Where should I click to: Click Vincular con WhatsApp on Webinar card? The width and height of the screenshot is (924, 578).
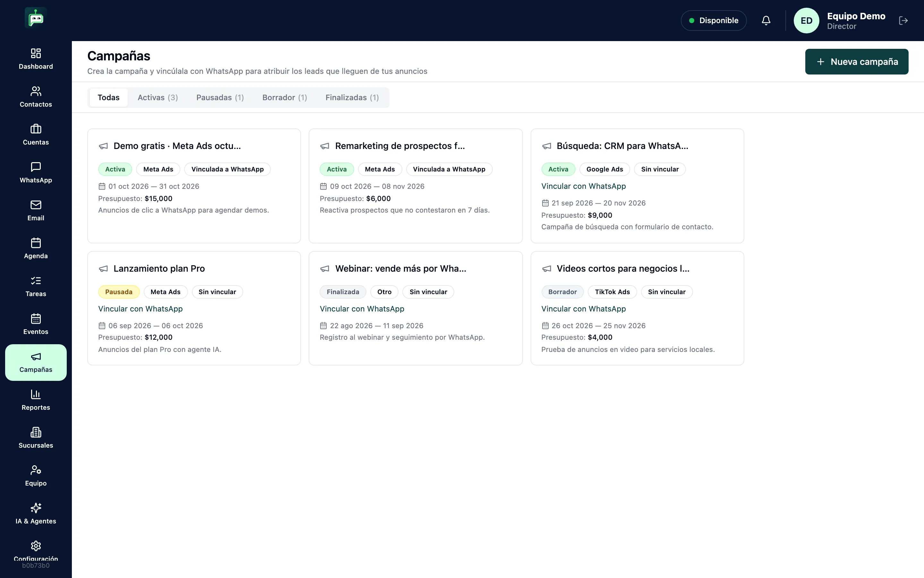coord(362,309)
